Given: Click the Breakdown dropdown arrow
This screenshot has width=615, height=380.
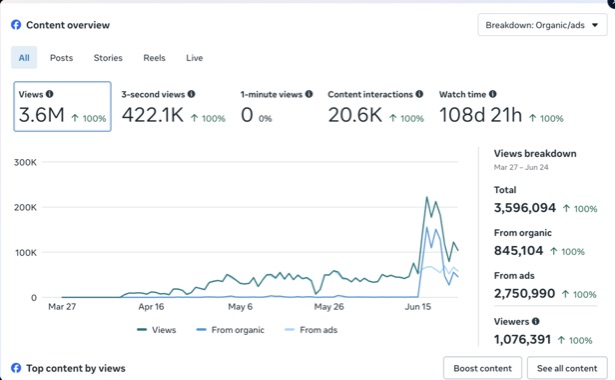Looking at the screenshot, I should (x=595, y=25).
